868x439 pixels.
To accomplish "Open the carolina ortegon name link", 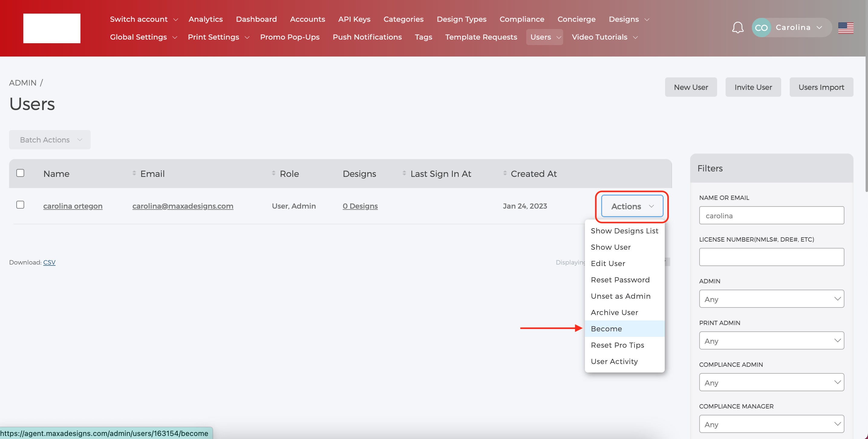I will (x=73, y=206).
